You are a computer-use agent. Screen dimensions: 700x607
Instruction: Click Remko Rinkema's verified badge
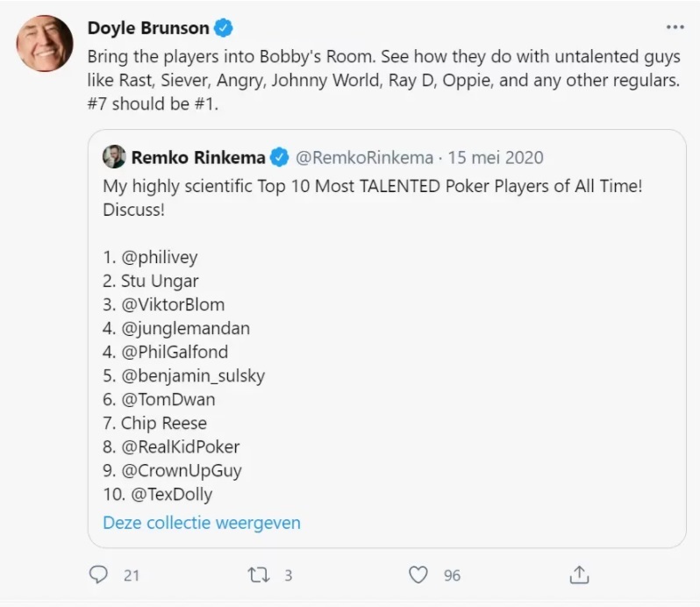coord(279,158)
